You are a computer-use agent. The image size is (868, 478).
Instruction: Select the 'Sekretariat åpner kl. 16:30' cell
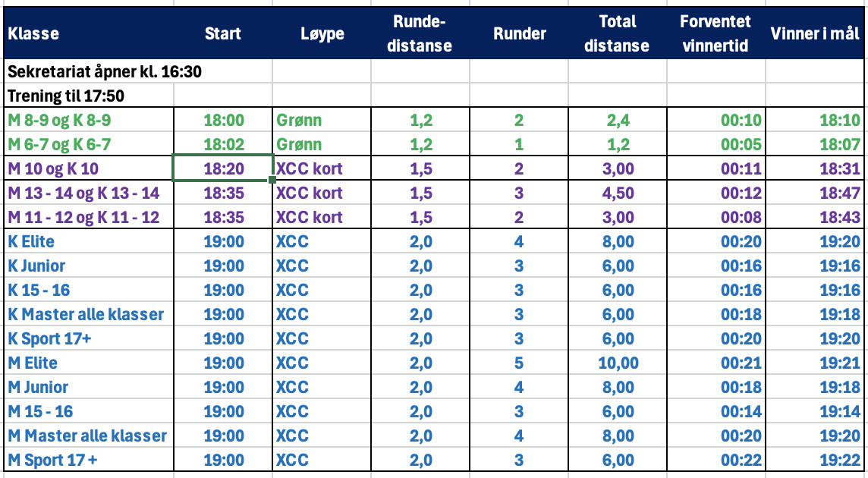tap(104, 72)
